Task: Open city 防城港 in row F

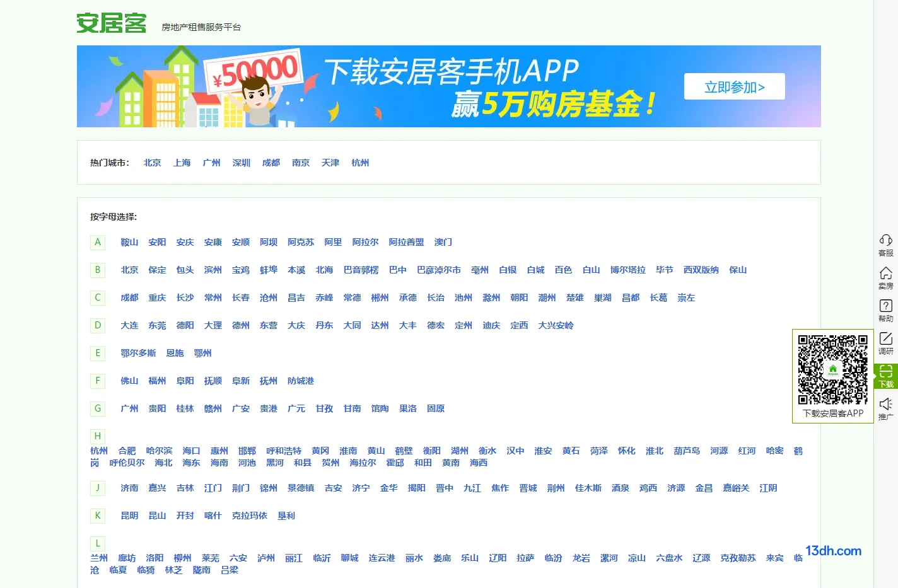Action: 300,381
